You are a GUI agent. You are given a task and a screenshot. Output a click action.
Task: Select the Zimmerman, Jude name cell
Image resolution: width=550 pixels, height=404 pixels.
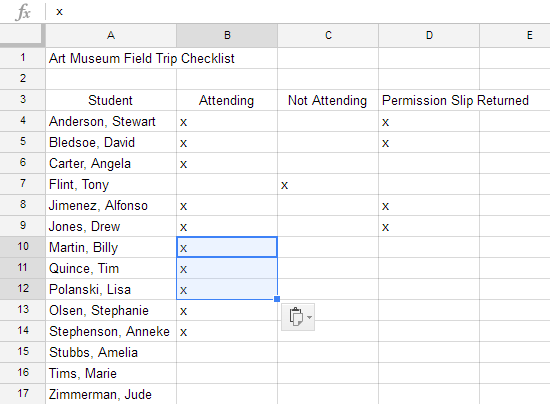pos(111,394)
